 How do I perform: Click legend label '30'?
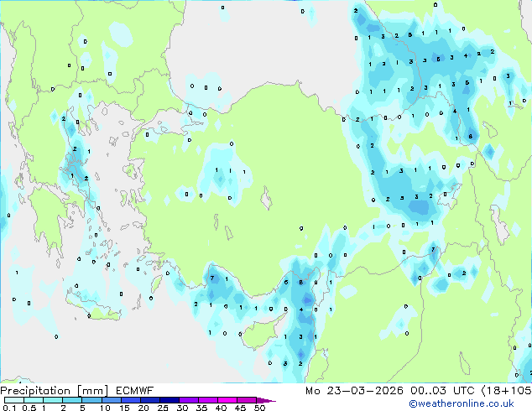point(182,408)
